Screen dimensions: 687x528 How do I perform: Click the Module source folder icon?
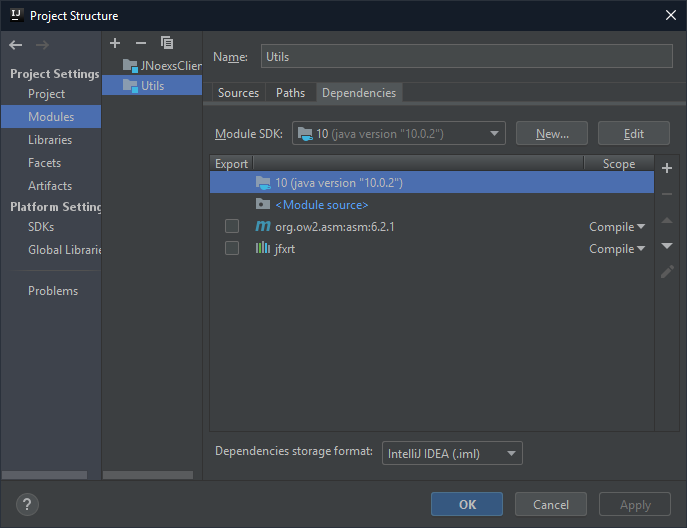coord(263,204)
